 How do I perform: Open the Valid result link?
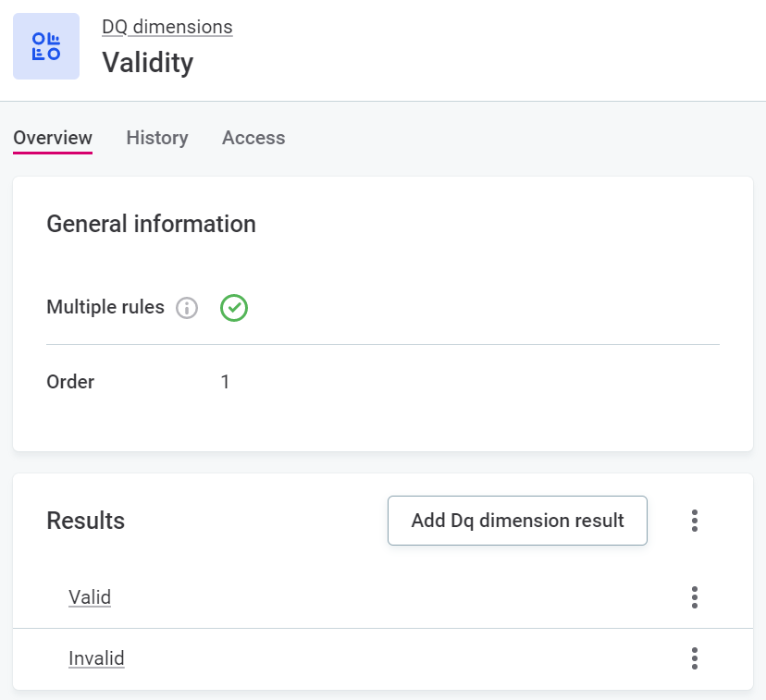90,597
